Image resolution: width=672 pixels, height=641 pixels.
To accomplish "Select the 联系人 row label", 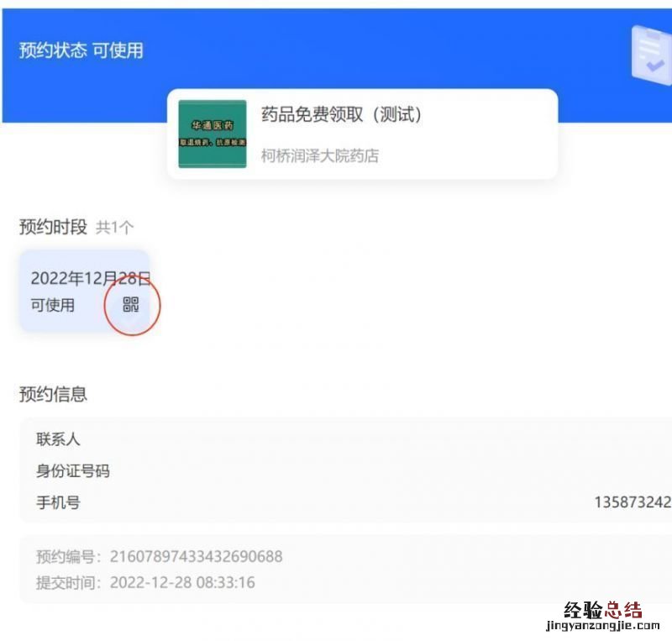I will 58,439.
